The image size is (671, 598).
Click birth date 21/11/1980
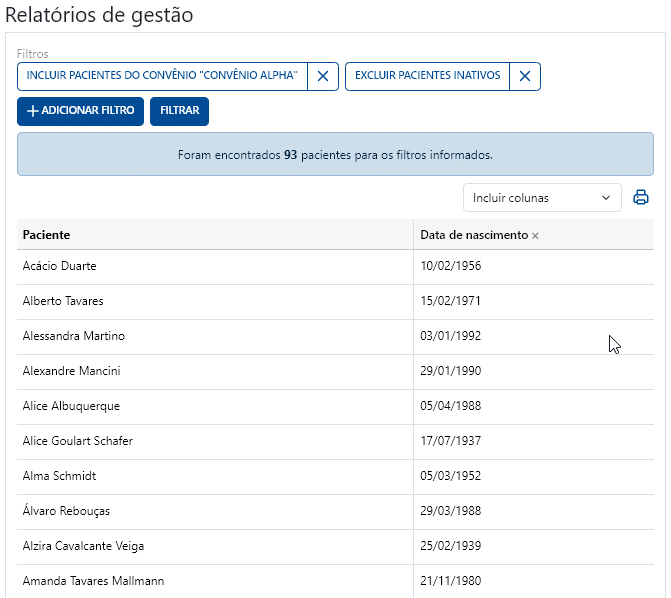point(451,581)
